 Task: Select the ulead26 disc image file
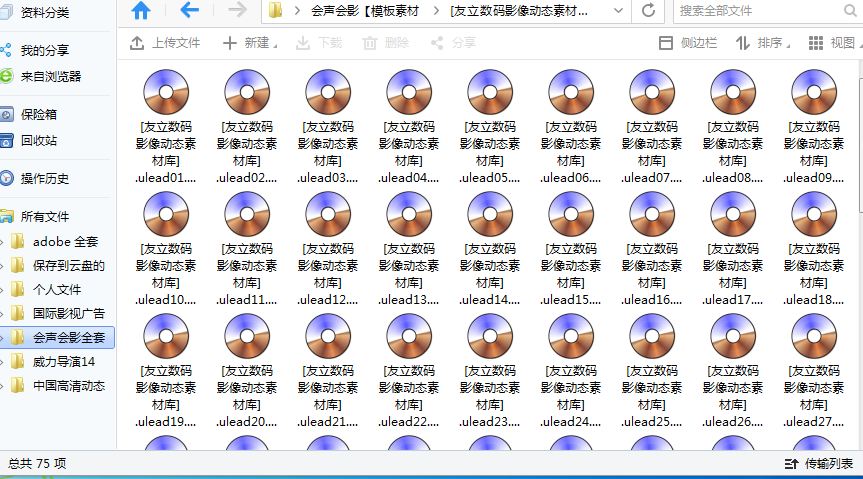(733, 371)
